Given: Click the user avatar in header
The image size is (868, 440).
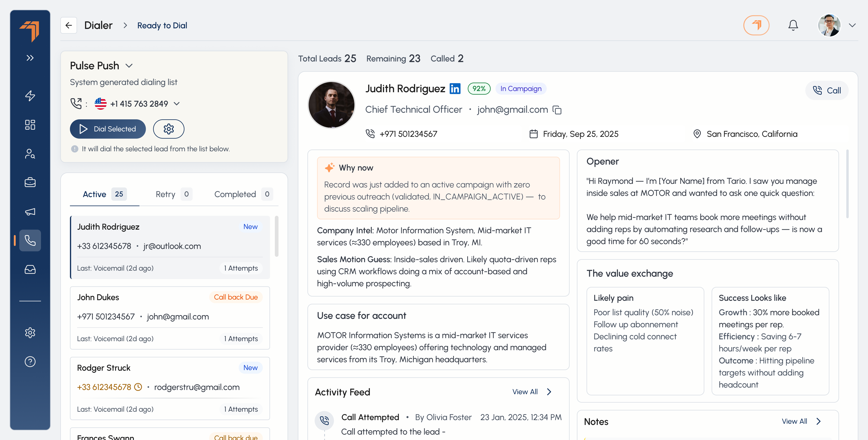Looking at the screenshot, I should click(x=829, y=25).
